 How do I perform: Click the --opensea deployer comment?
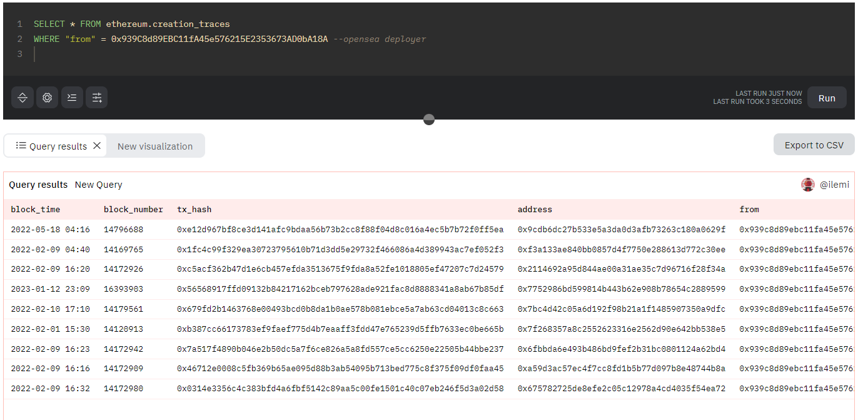click(x=380, y=39)
